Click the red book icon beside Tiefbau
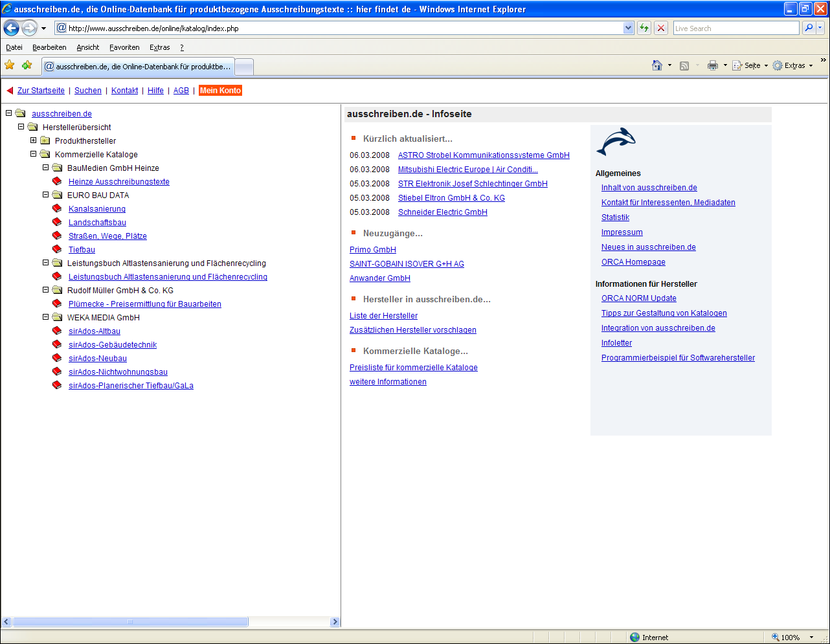Screen dimensions: 830x644 point(57,249)
